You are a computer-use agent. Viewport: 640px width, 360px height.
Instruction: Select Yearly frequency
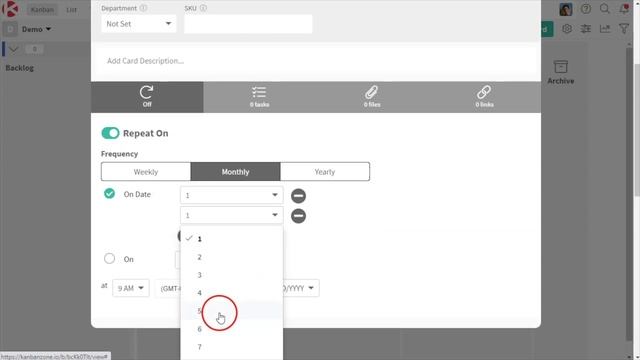tap(325, 172)
